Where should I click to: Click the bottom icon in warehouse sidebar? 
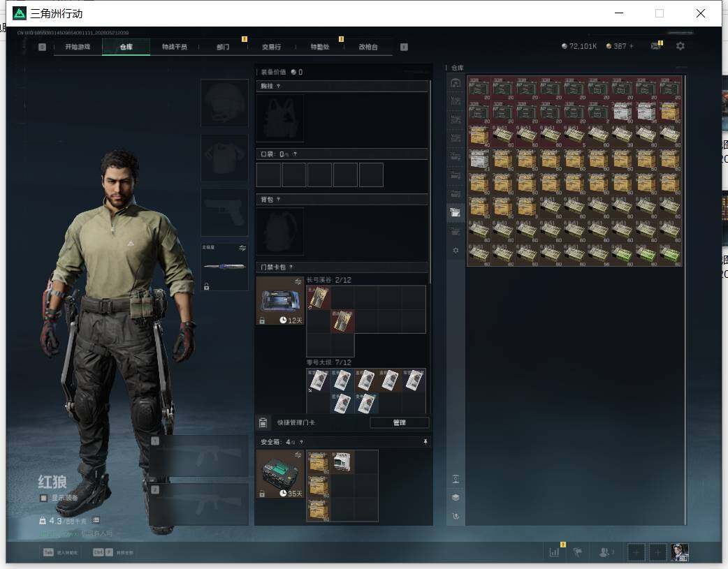456,516
